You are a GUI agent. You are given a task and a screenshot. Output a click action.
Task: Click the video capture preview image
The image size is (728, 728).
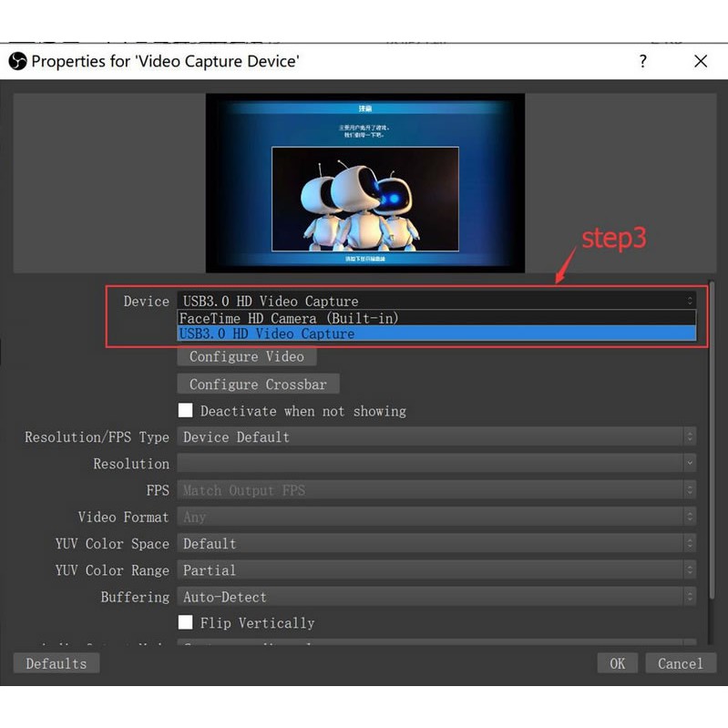coord(364,182)
